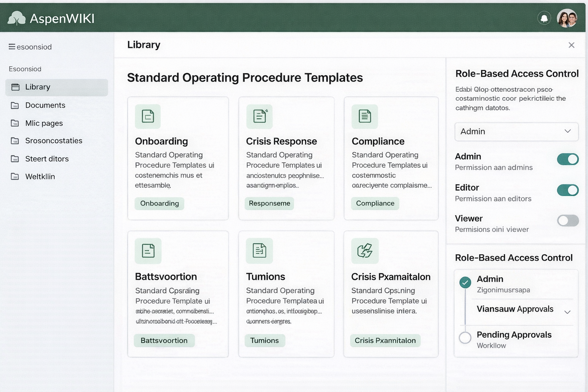Turn off the Editor permission toggle
The height and width of the screenshot is (392, 588).
(567, 190)
